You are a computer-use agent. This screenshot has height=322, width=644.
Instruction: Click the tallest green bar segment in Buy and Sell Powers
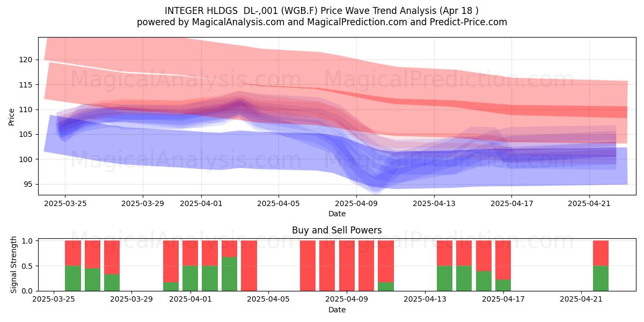coord(229,274)
